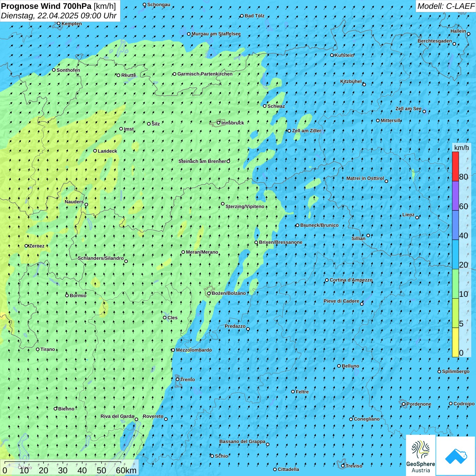Viewport: 476px width, 476px height.
Task: Click the Bozen/Bolzano city label
Action: click(x=228, y=293)
